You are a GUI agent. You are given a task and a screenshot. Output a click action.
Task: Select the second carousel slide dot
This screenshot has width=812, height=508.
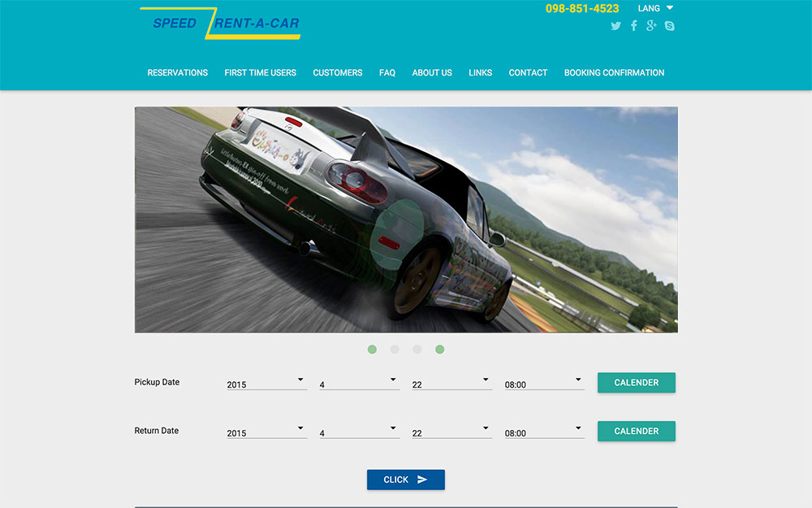[x=395, y=350]
